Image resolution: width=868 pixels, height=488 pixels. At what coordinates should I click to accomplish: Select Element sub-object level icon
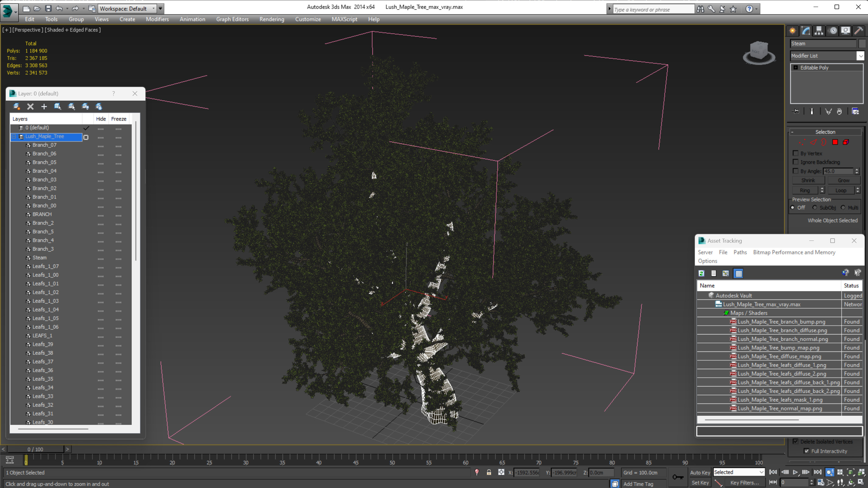846,142
